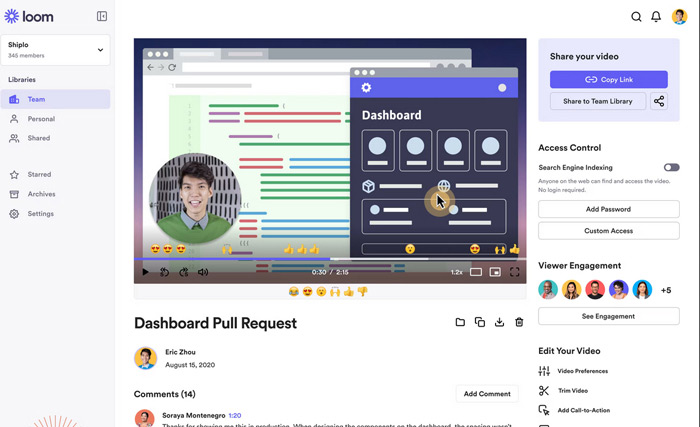Open Archives in the sidebar
This screenshot has width=700, height=427.
41,194
